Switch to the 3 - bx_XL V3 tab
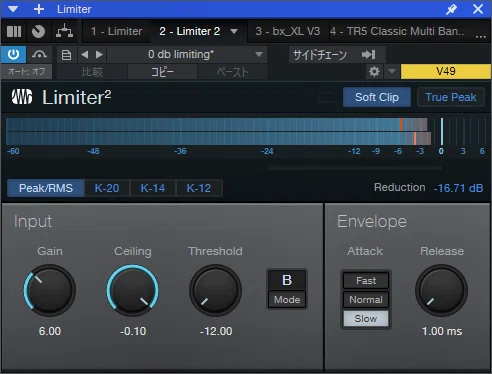The image size is (492, 374). pos(288,31)
